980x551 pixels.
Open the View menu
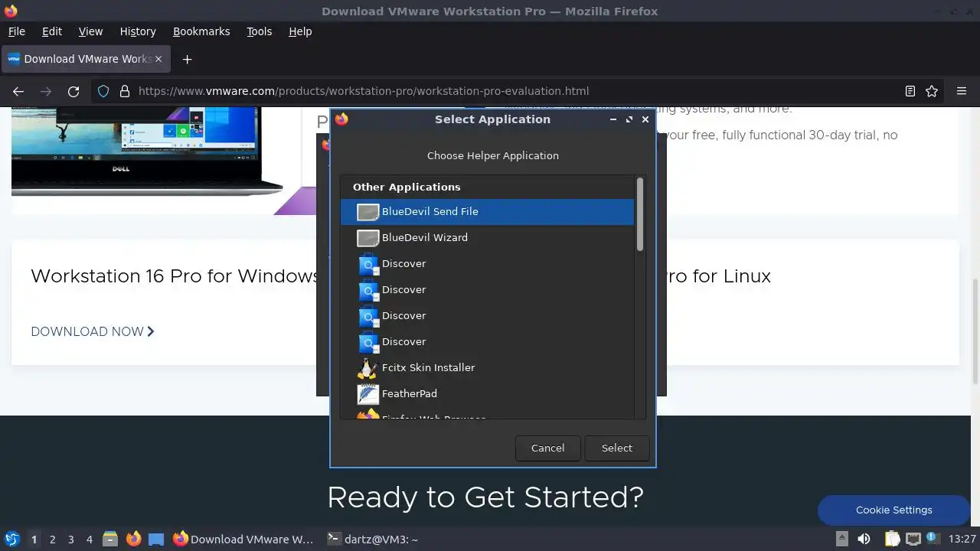point(90,31)
